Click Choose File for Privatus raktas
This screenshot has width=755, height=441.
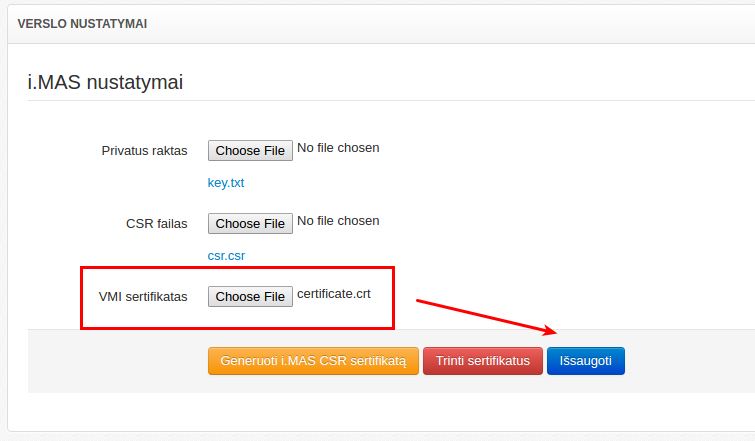click(250, 151)
